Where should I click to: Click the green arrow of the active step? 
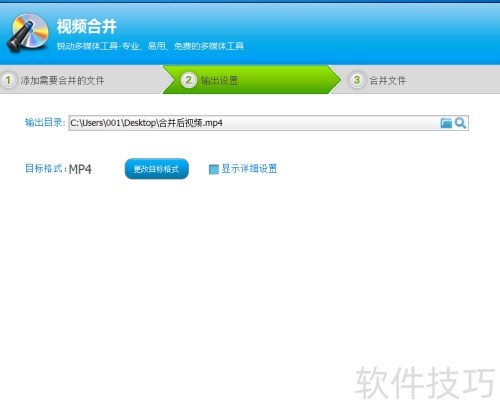click(x=252, y=80)
